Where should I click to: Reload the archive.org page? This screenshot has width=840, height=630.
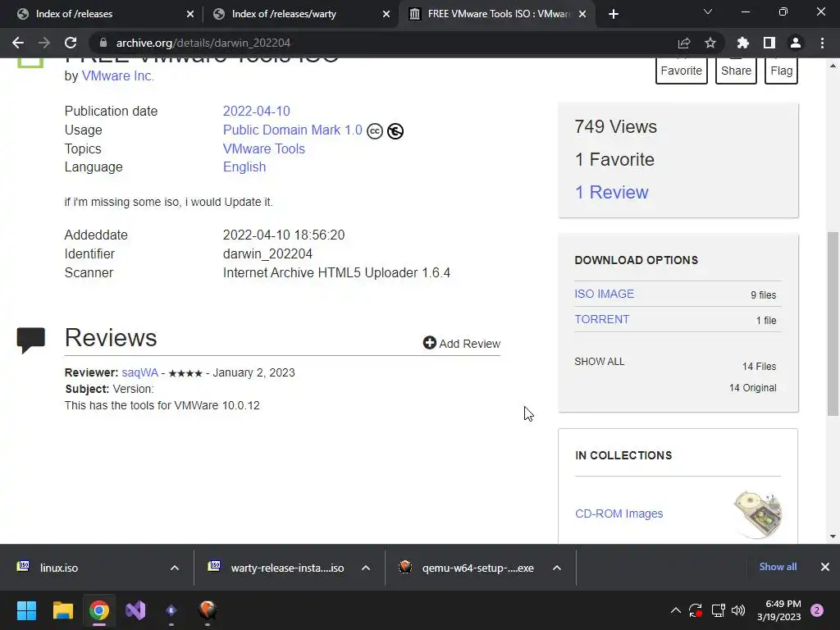(71, 43)
